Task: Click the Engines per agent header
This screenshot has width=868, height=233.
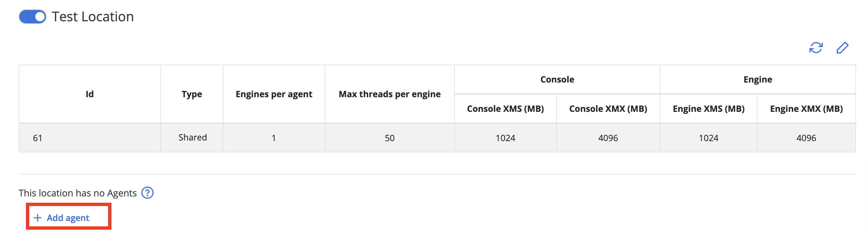Action: 274,94
